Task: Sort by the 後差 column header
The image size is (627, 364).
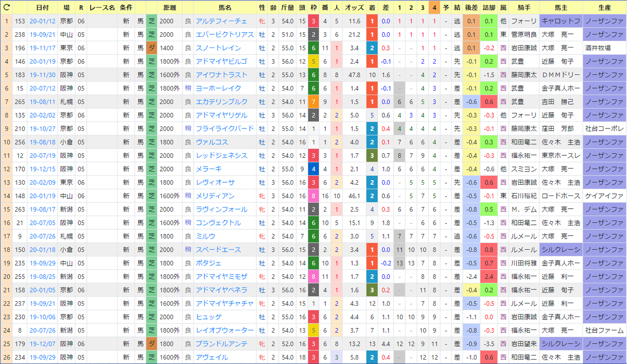Action: pyautogui.click(x=471, y=8)
